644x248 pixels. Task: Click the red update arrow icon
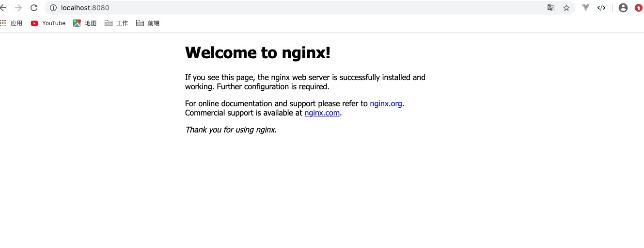click(x=639, y=8)
